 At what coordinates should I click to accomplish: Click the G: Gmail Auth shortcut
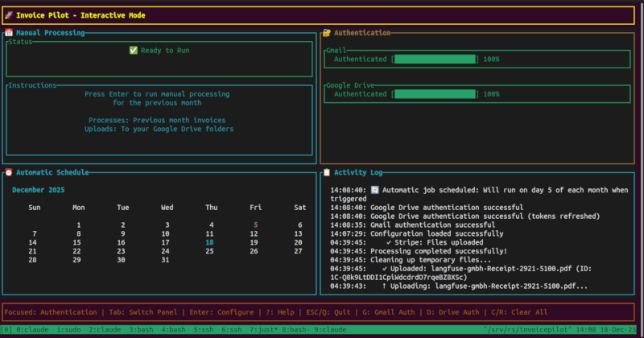[389, 312]
